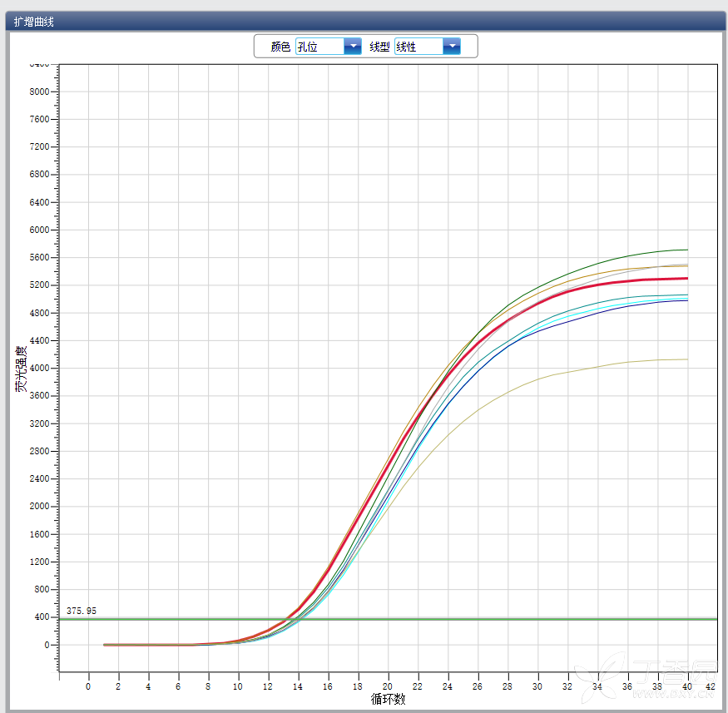The width and height of the screenshot is (728, 713).
Task: Open the 线型 dropdown arrow
Action: [x=452, y=47]
